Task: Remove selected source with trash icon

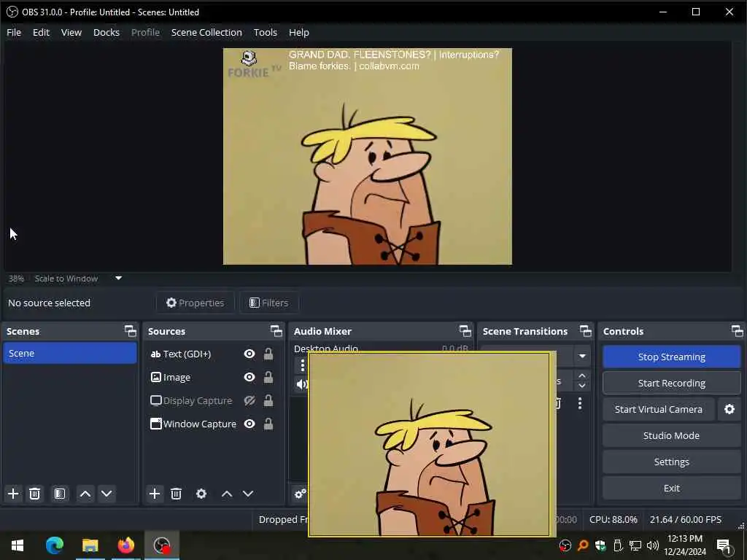Action: [x=177, y=494]
